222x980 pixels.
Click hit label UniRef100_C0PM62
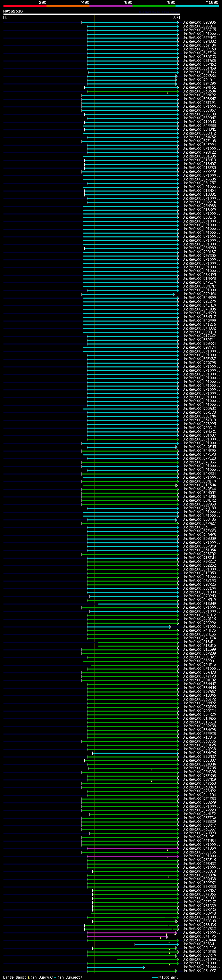(x=199, y=64)
